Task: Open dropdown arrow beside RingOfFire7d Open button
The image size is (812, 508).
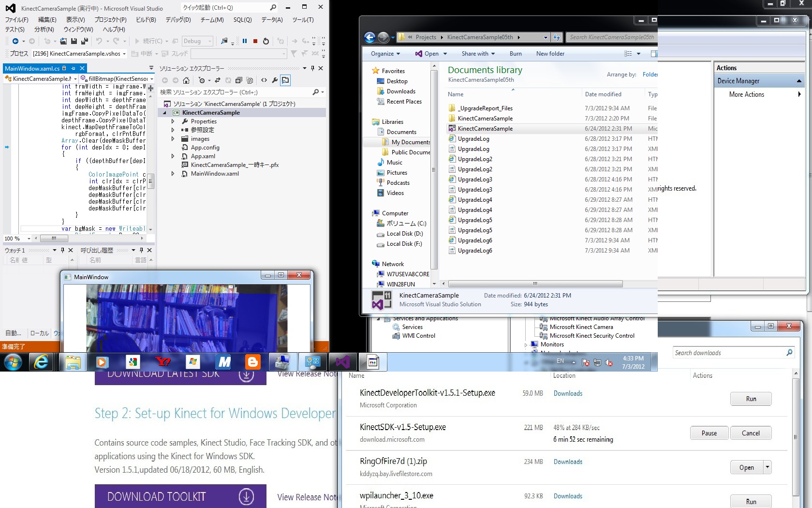Action: pos(767,467)
